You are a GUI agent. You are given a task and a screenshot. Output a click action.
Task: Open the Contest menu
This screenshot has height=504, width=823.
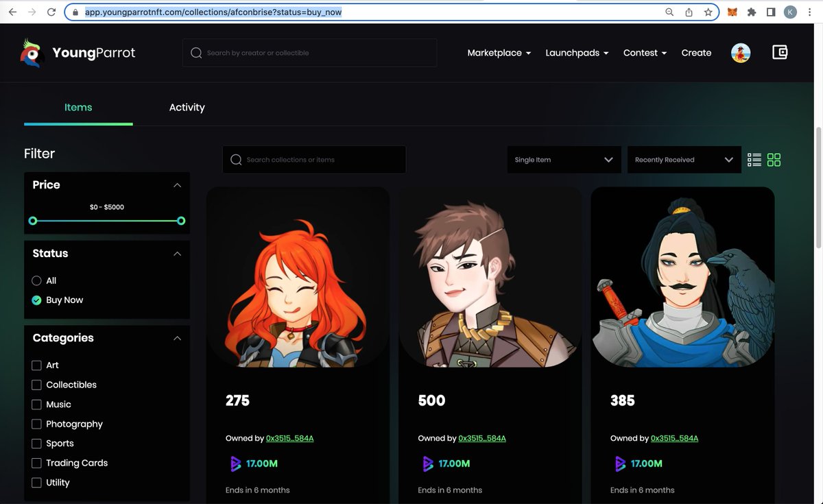tap(645, 53)
